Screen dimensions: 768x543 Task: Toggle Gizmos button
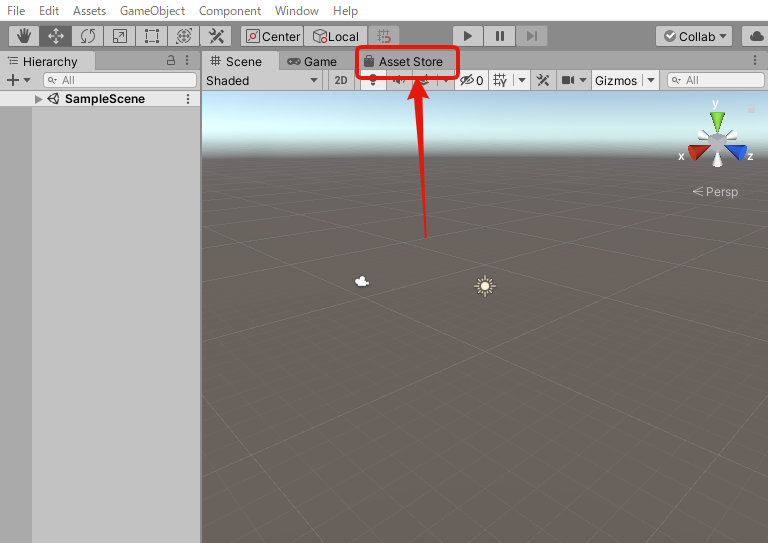click(x=616, y=80)
